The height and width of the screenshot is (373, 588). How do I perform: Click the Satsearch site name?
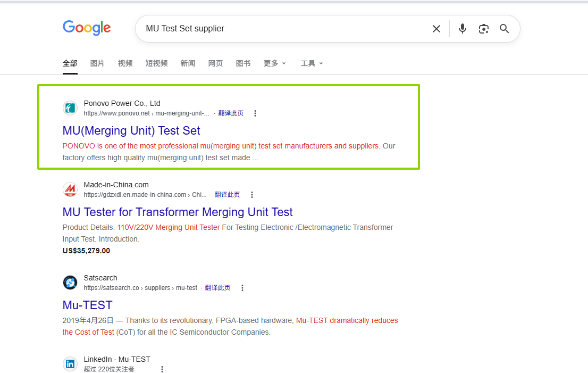coord(100,278)
